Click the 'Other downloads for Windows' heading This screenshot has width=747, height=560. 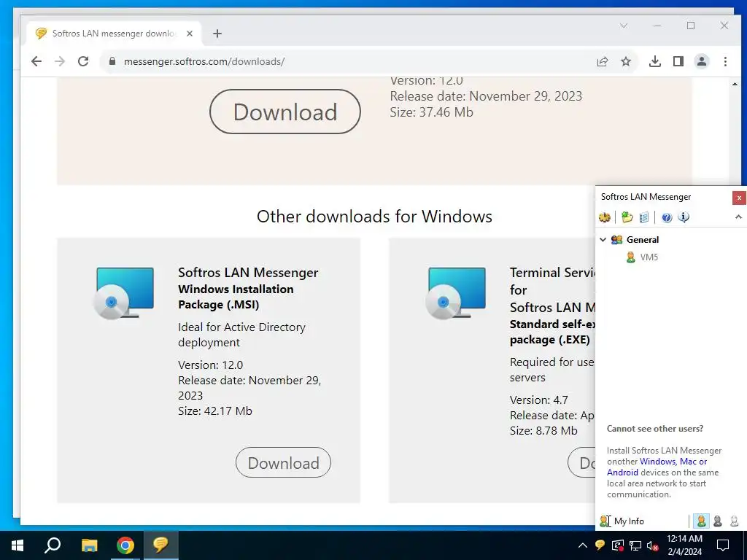pos(374,216)
